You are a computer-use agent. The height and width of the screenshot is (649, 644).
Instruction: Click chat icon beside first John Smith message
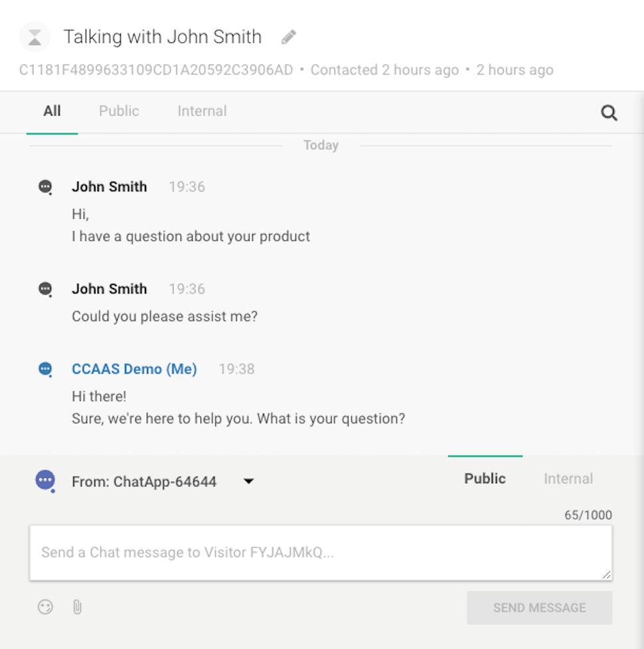point(45,187)
